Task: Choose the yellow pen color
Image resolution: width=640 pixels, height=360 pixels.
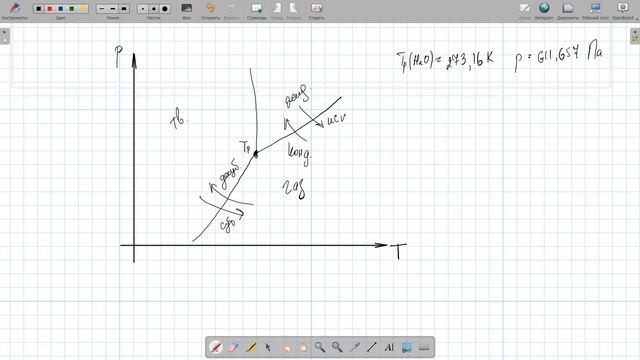Action: tap(83, 9)
